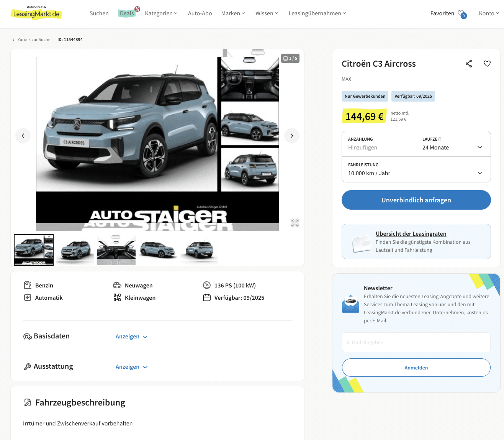504x440 pixels.
Task: Select the second thumbnail front view
Action: 75,250
